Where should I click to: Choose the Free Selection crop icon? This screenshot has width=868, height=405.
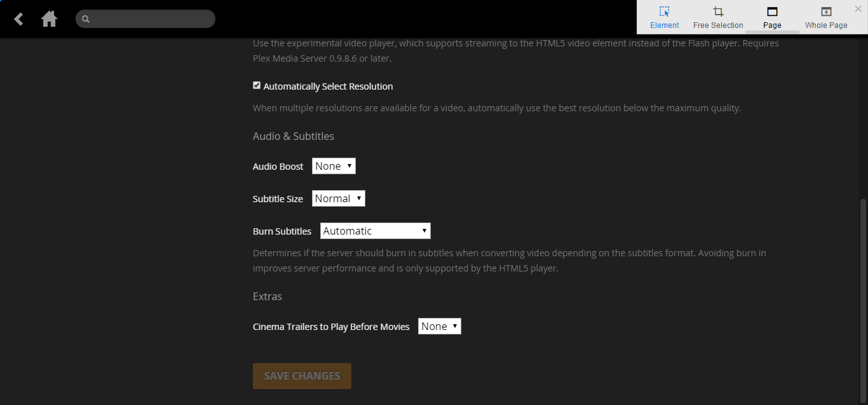[x=718, y=11]
